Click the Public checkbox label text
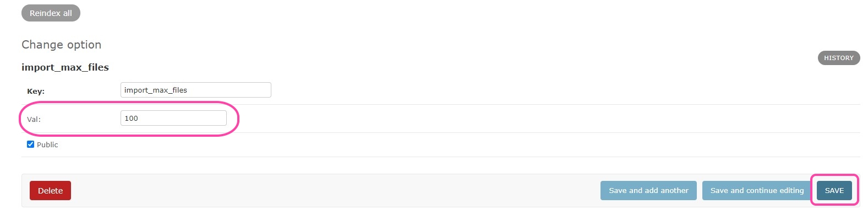This screenshot has width=868, height=209. 47,144
